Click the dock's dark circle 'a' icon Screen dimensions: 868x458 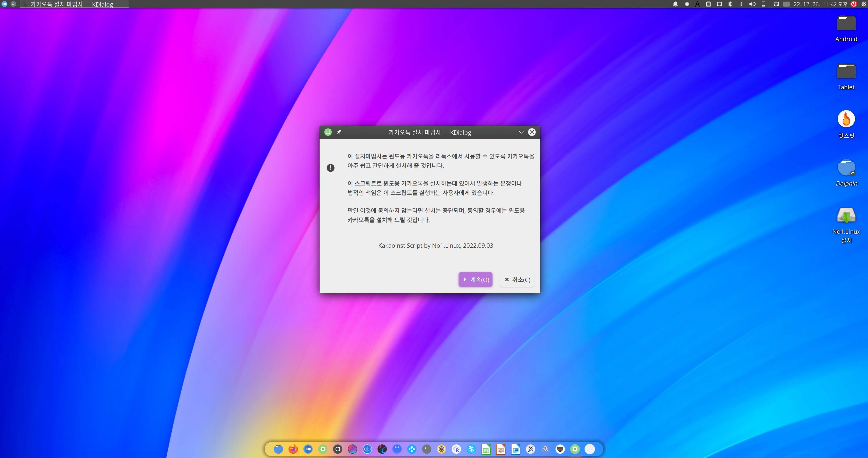click(338, 449)
